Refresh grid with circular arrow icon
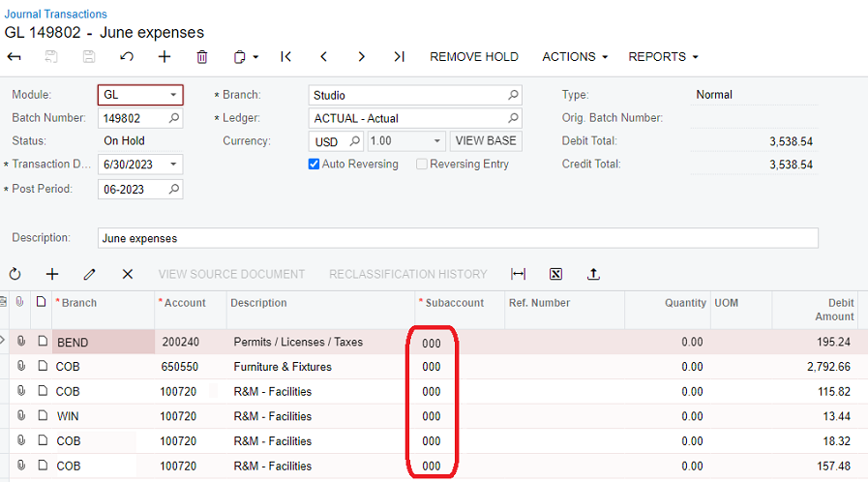868x482 pixels. click(15, 274)
